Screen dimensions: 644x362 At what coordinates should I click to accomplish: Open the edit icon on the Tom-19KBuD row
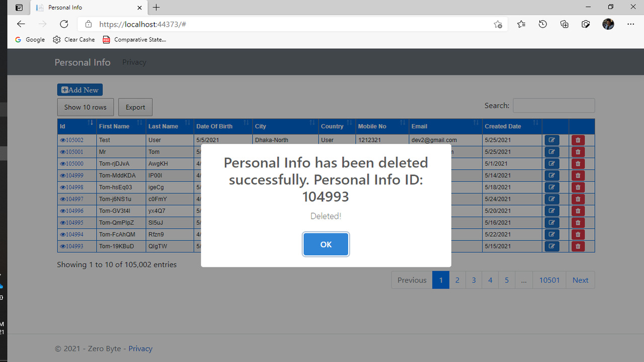pos(551,246)
